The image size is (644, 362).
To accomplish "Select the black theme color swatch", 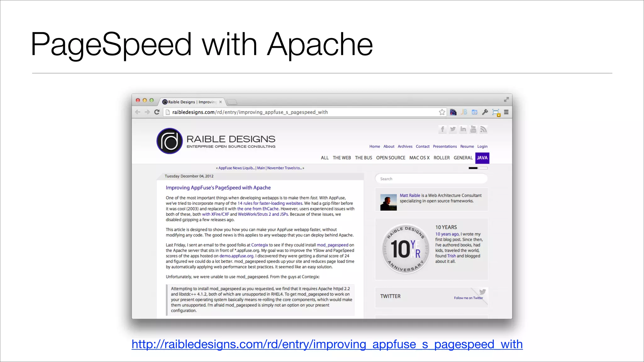I will pos(473,168).
